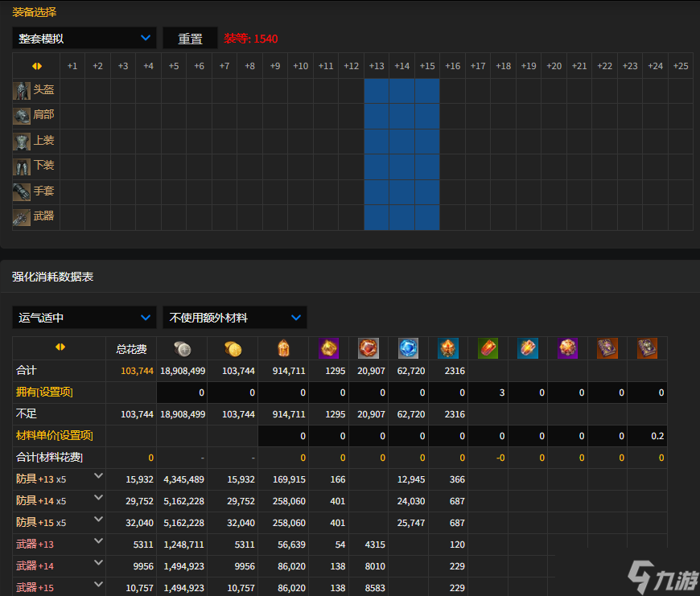Open the 运气适中 luck dropdown
This screenshot has height=596, width=700.
(x=84, y=318)
